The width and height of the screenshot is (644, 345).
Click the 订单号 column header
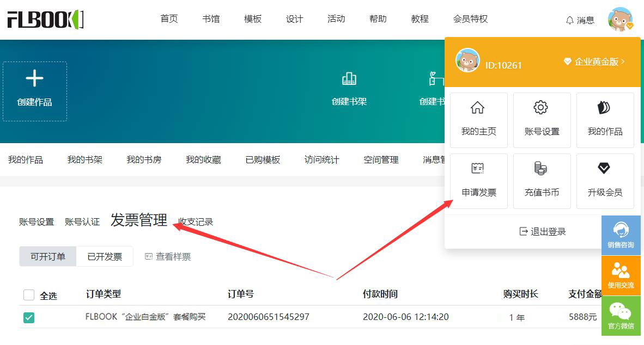241,294
